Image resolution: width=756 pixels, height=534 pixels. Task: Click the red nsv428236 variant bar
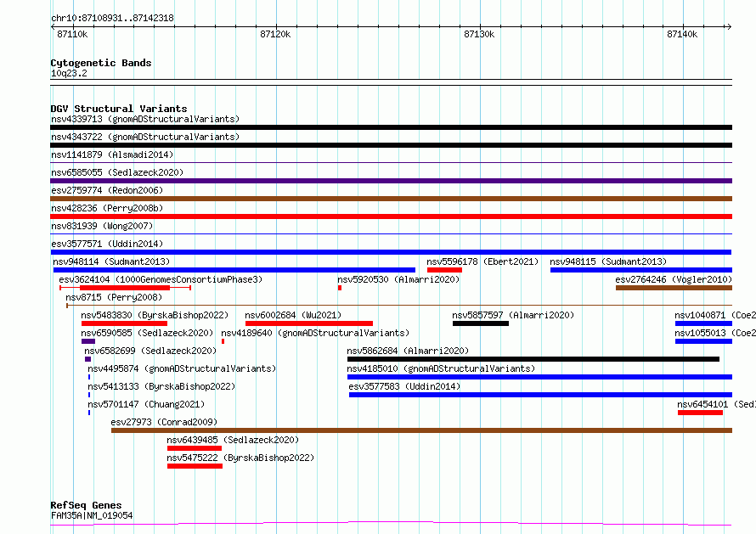pyautogui.click(x=391, y=216)
